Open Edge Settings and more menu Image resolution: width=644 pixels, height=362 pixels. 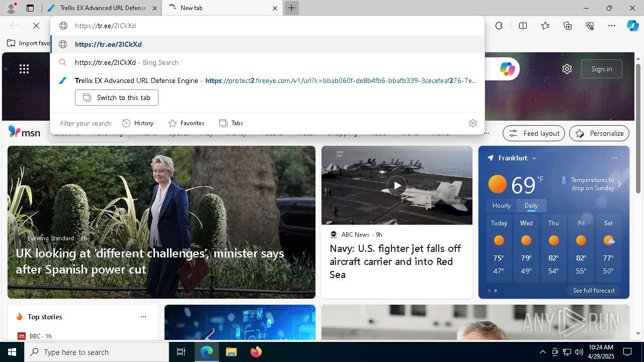tap(612, 26)
